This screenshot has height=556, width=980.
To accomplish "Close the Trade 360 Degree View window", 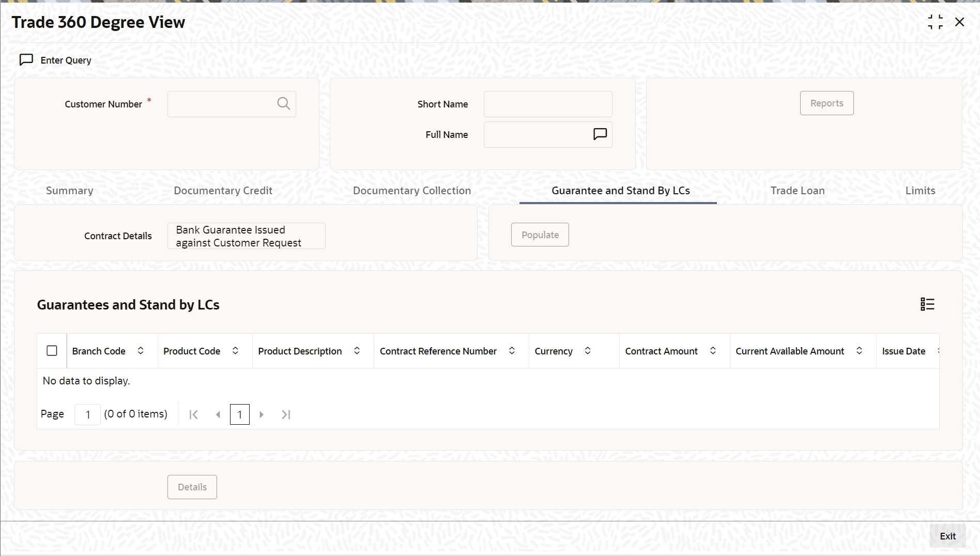I will pos(960,22).
